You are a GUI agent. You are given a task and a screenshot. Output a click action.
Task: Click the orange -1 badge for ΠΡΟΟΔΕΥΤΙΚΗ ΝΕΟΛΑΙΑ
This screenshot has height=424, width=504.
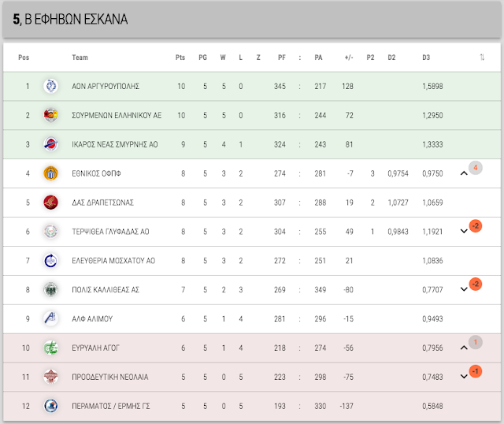point(476,371)
